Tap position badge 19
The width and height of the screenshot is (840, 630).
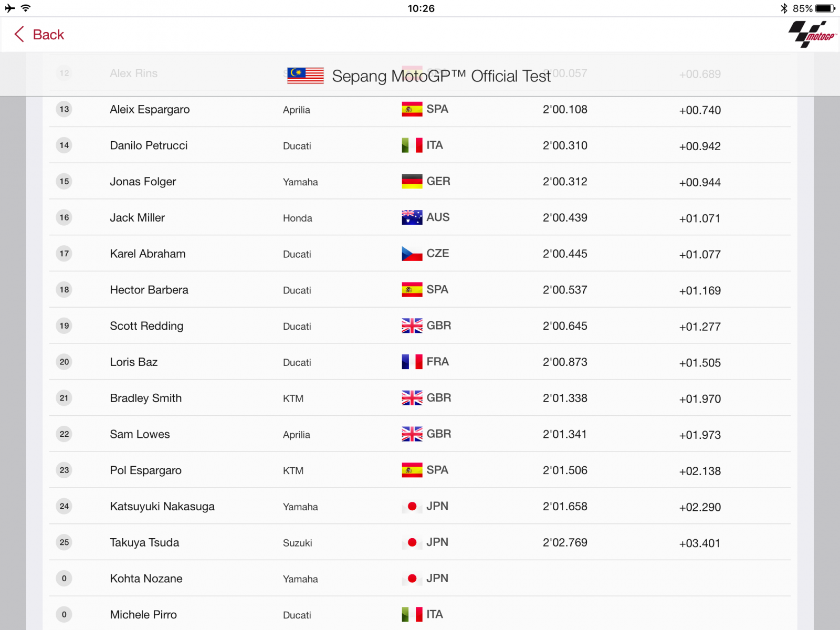pyautogui.click(x=64, y=326)
